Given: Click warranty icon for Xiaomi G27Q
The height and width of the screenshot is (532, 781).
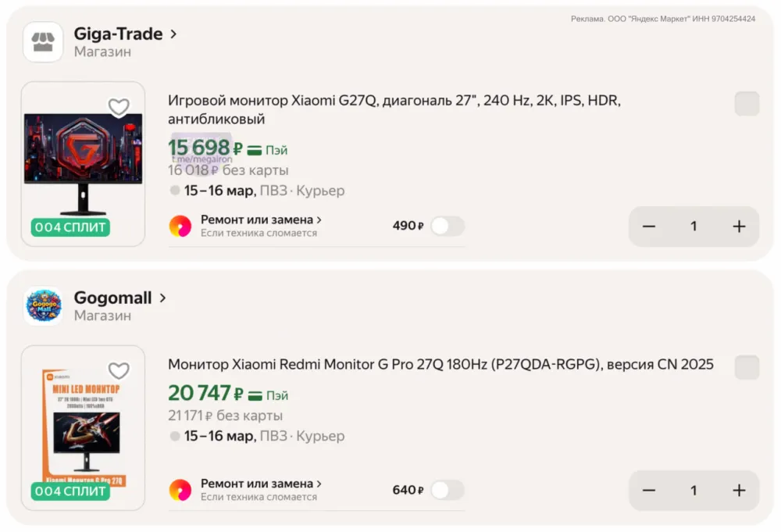Looking at the screenshot, I should point(180,227).
